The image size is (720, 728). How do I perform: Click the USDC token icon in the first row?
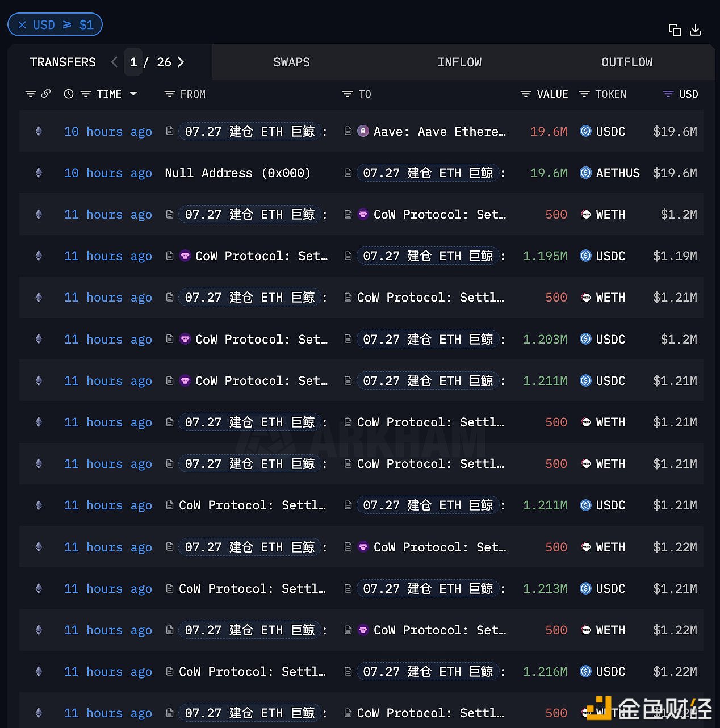(x=585, y=131)
